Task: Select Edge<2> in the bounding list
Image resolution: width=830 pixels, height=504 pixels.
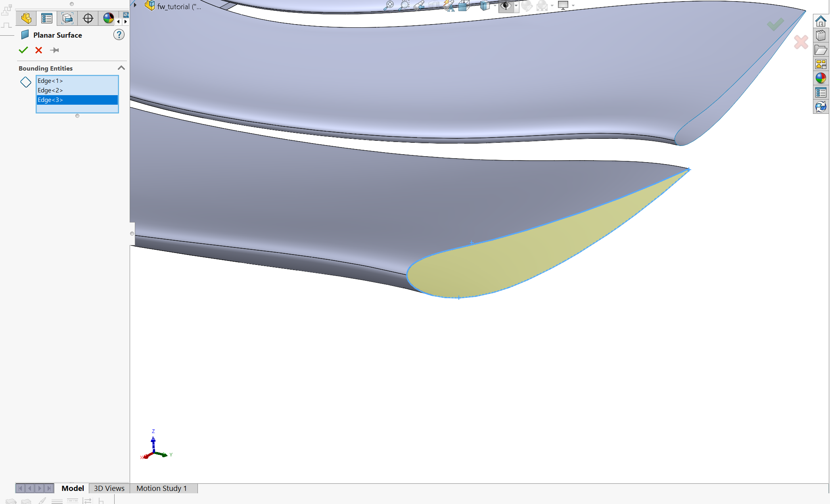Action: 50,90
